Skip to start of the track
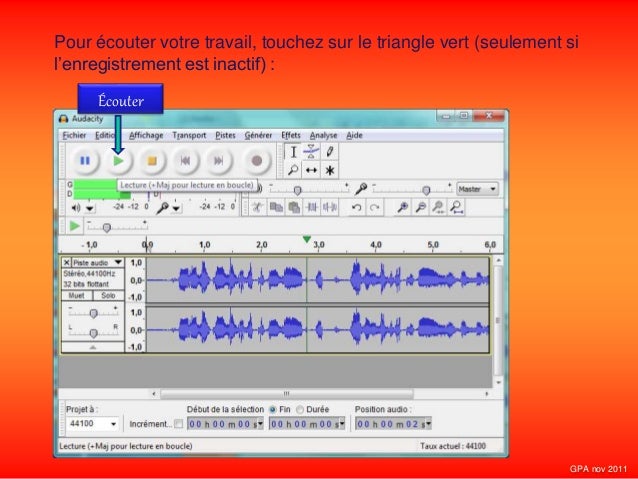Screen dimensions: 638x479 pos(186,161)
